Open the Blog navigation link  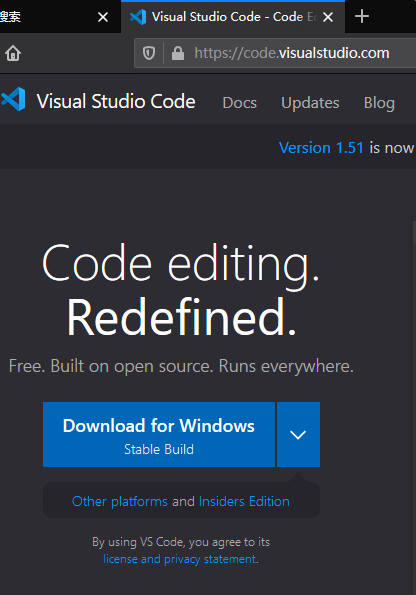click(x=379, y=103)
